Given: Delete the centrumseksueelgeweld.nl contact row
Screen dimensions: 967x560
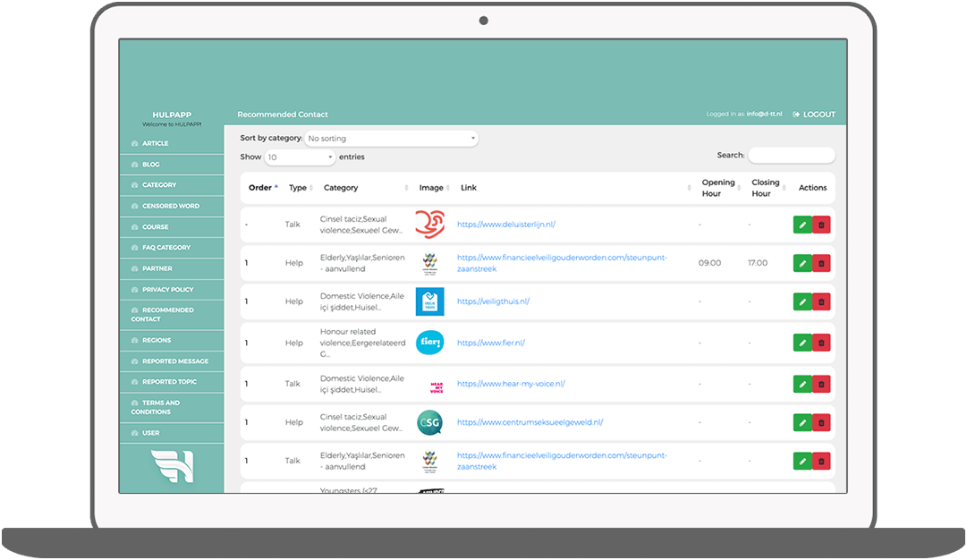Looking at the screenshot, I should (821, 422).
